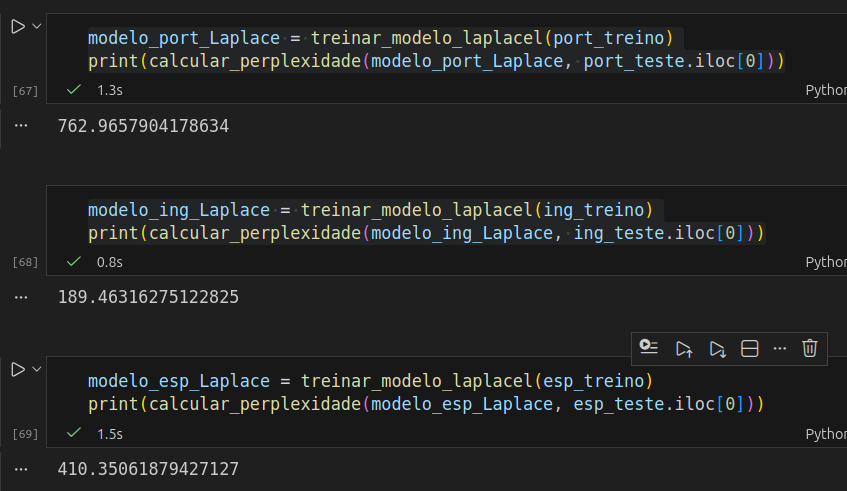847x491 pixels.
Task: Delete the selected cell with trash icon
Action: [810, 348]
